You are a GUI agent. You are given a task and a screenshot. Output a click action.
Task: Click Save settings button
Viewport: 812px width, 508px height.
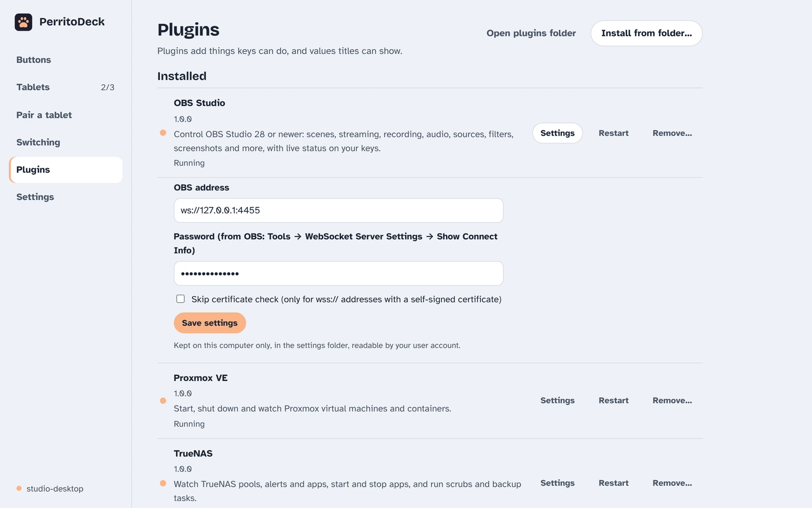point(210,323)
